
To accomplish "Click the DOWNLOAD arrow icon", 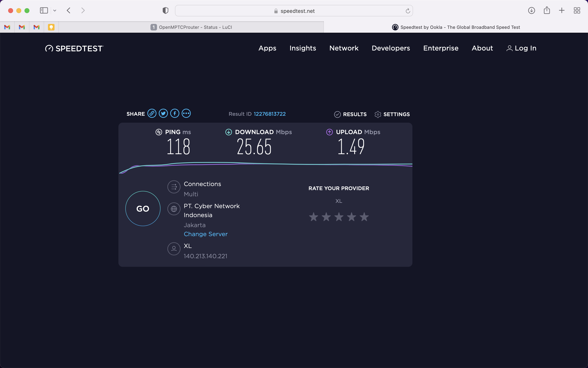I will tap(229, 132).
